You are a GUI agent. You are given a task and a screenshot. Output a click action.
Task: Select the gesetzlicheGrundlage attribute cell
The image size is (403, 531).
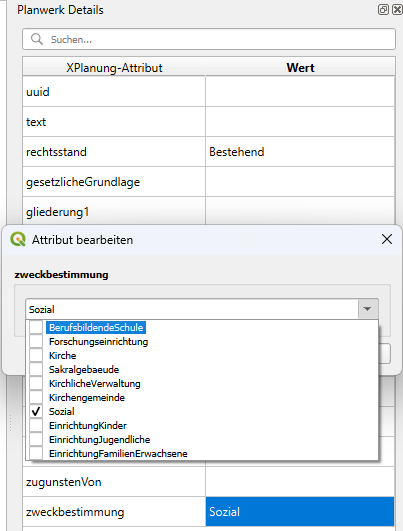(x=114, y=182)
